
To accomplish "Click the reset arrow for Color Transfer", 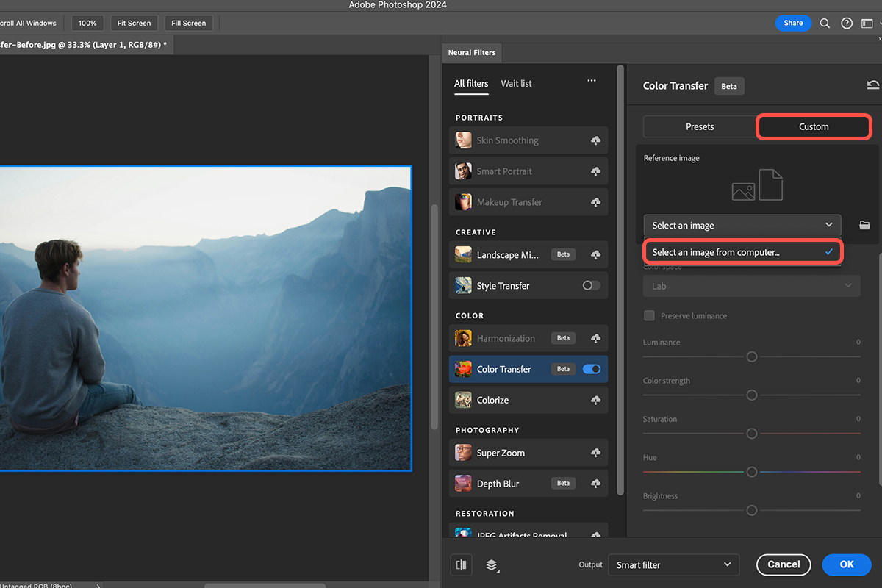I will coord(873,85).
